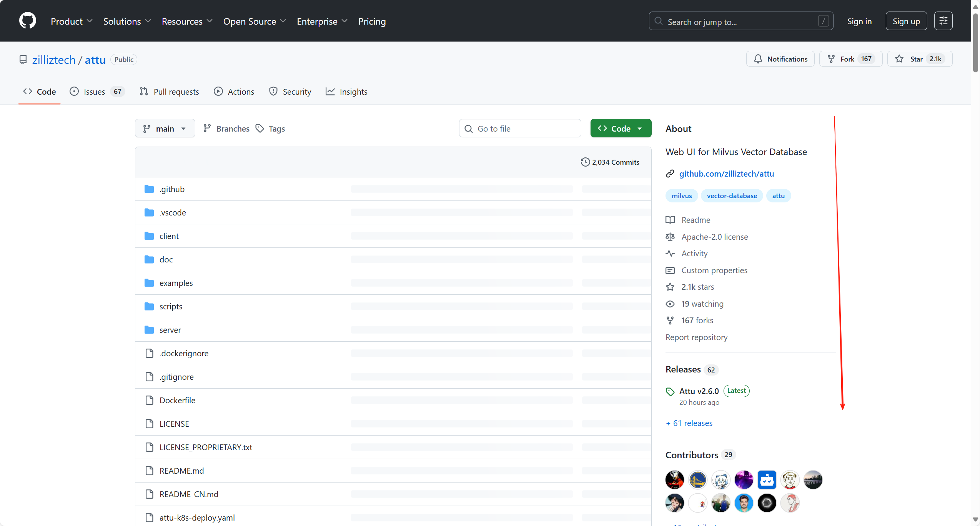Open the attu-k8s-deploy.yaml file
980x526 pixels.
tap(197, 518)
